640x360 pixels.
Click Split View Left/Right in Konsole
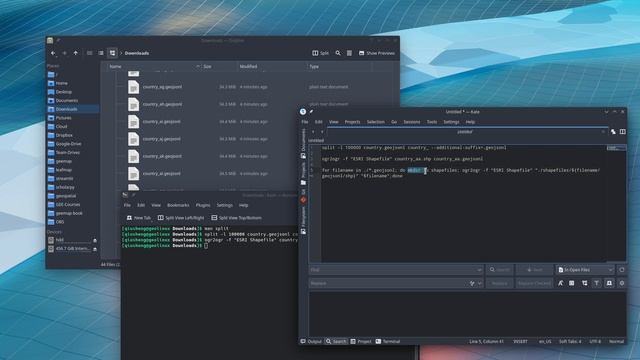[x=181, y=218]
